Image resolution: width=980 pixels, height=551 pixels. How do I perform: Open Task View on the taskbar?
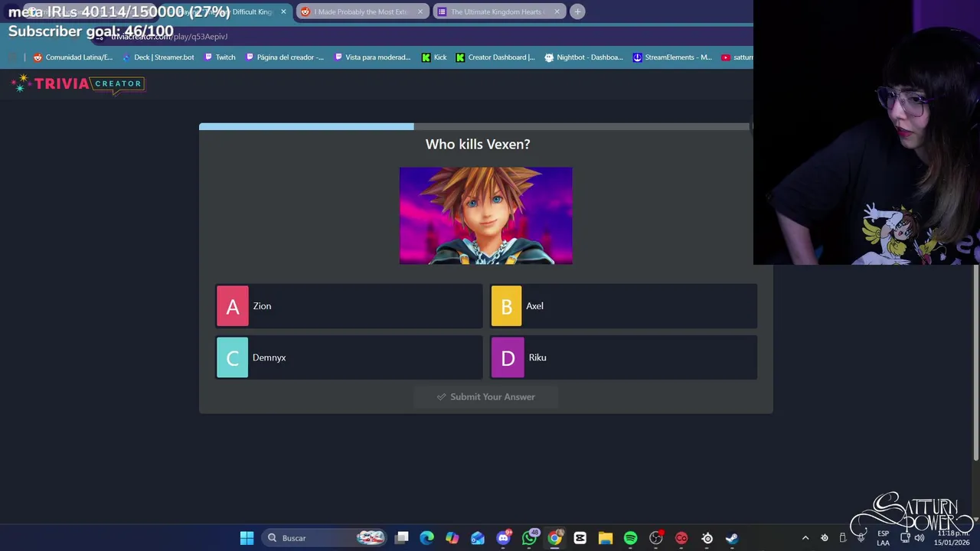(x=402, y=538)
